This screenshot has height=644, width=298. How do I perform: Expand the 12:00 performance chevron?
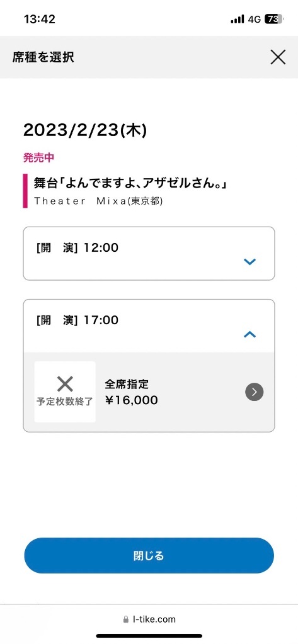coord(249,262)
